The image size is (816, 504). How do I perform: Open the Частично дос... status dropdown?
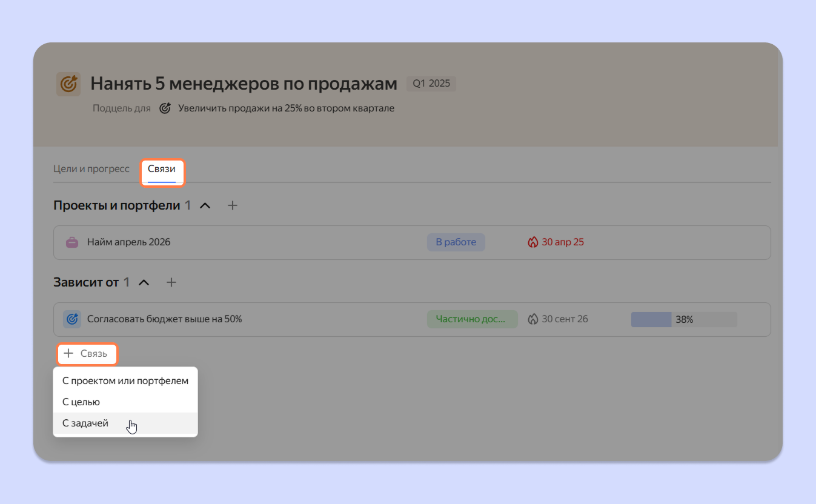click(x=472, y=319)
